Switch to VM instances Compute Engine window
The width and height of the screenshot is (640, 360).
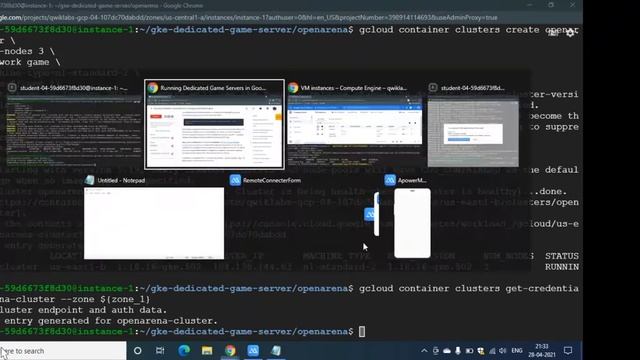tap(354, 124)
